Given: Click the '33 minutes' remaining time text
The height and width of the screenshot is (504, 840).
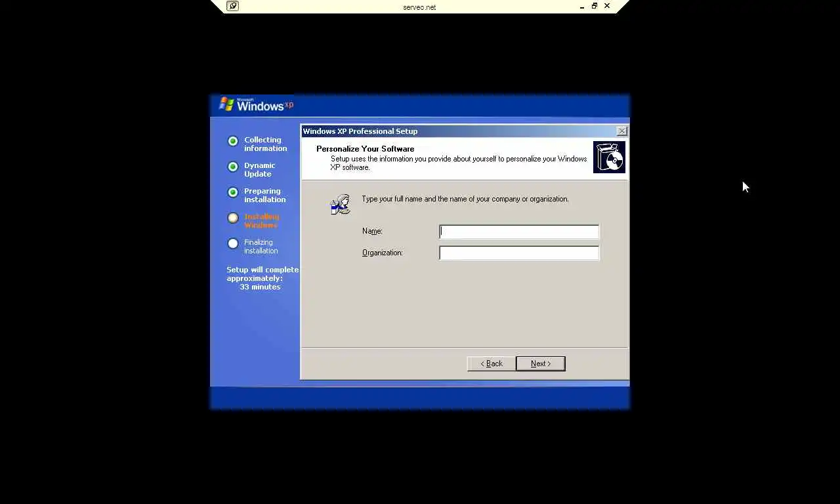Looking at the screenshot, I should (x=260, y=287).
